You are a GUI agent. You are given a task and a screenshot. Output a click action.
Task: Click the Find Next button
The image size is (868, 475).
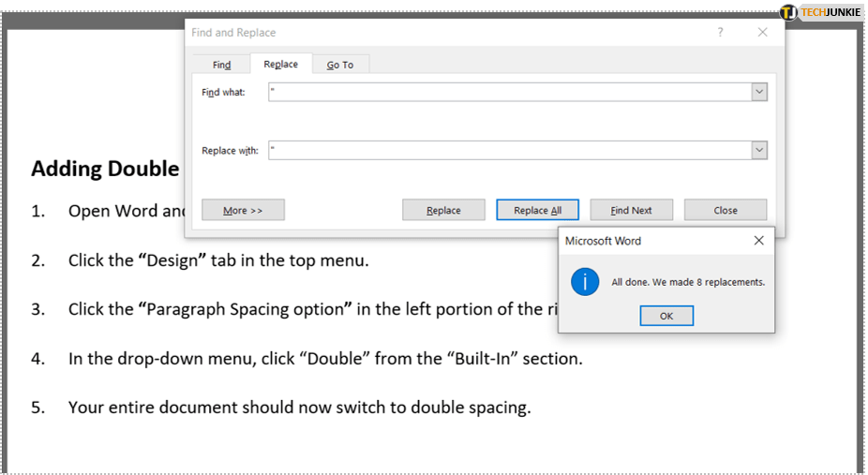tap(631, 210)
